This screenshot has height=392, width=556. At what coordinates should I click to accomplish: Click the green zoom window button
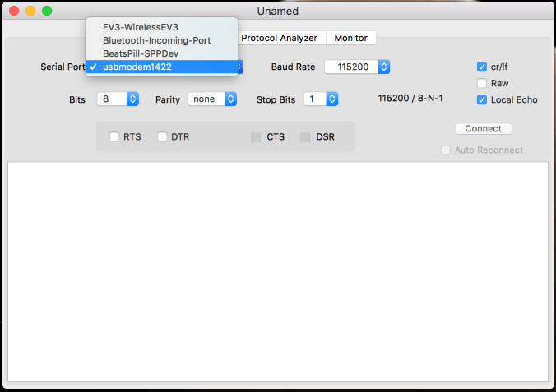[47, 12]
